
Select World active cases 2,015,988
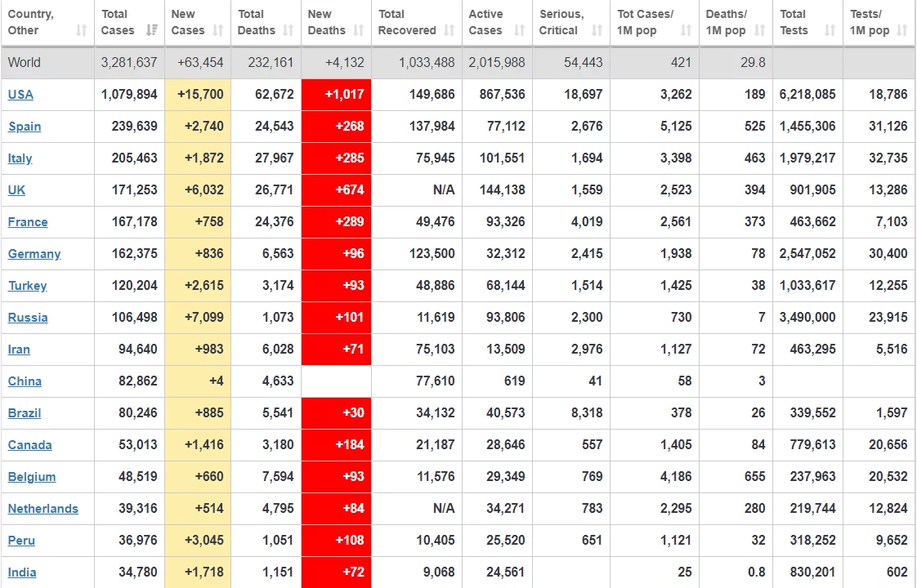pos(497,63)
